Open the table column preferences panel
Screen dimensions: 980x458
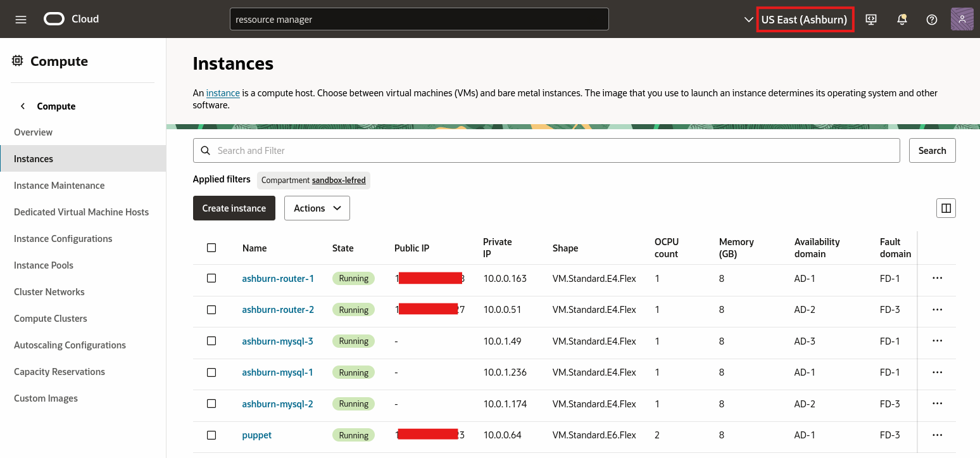click(946, 207)
